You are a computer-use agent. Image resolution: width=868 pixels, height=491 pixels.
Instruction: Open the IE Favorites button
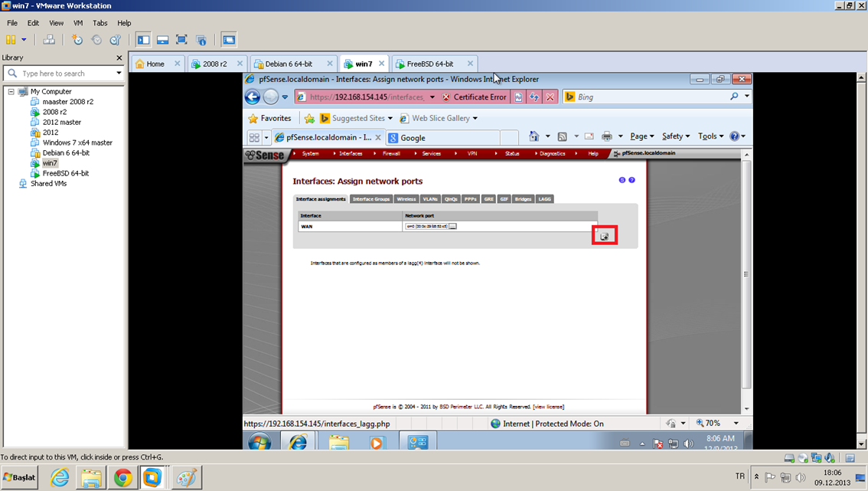tap(269, 118)
